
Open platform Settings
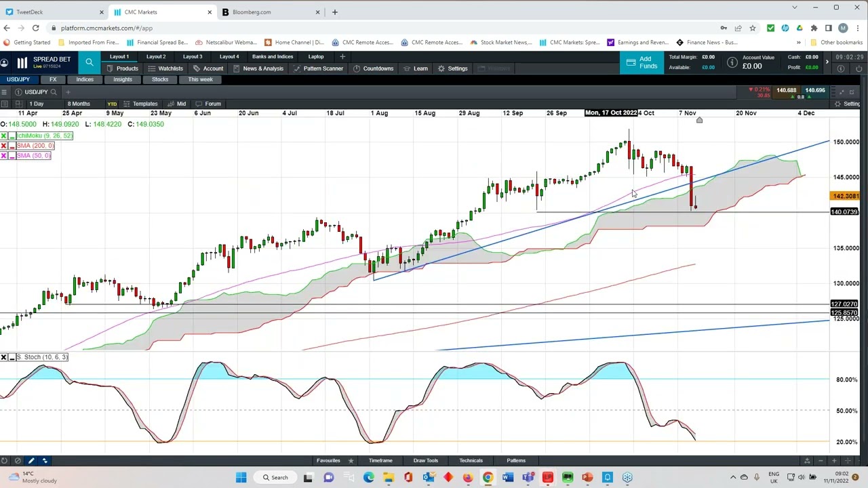point(452,68)
